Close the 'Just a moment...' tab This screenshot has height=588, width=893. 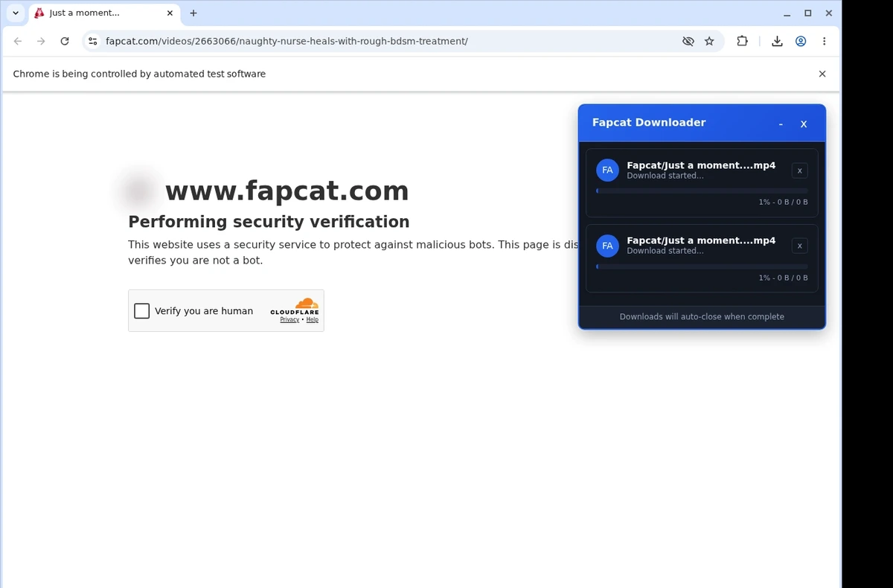click(x=170, y=13)
